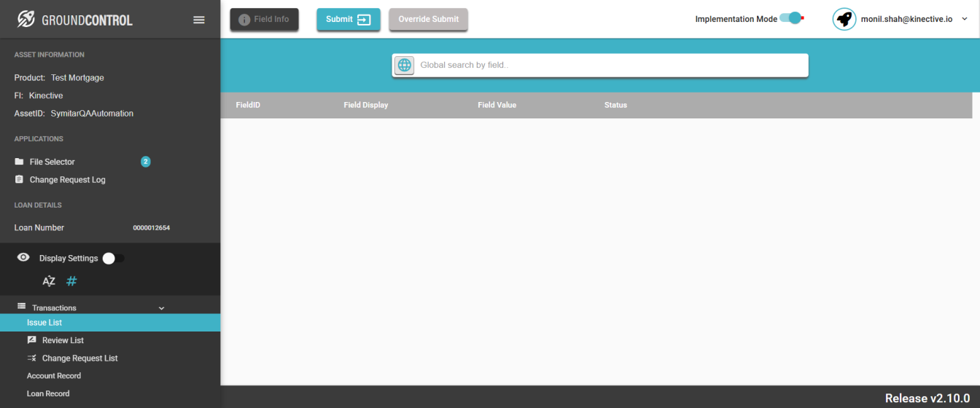
Task: Collapse sidebar with hamburger menu icon
Action: point(199,20)
